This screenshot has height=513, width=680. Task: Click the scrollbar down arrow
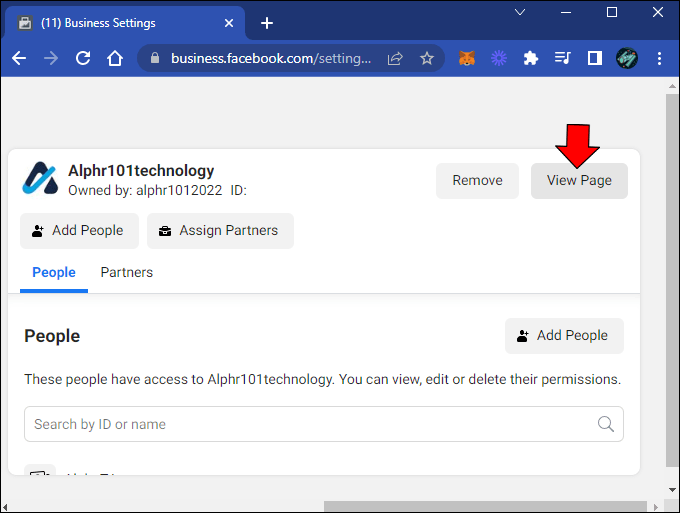tap(672, 490)
